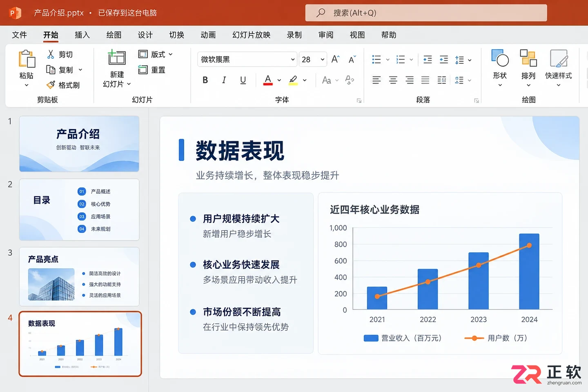This screenshot has width=588, height=392.
Task: Align text right
Action: pos(409,80)
